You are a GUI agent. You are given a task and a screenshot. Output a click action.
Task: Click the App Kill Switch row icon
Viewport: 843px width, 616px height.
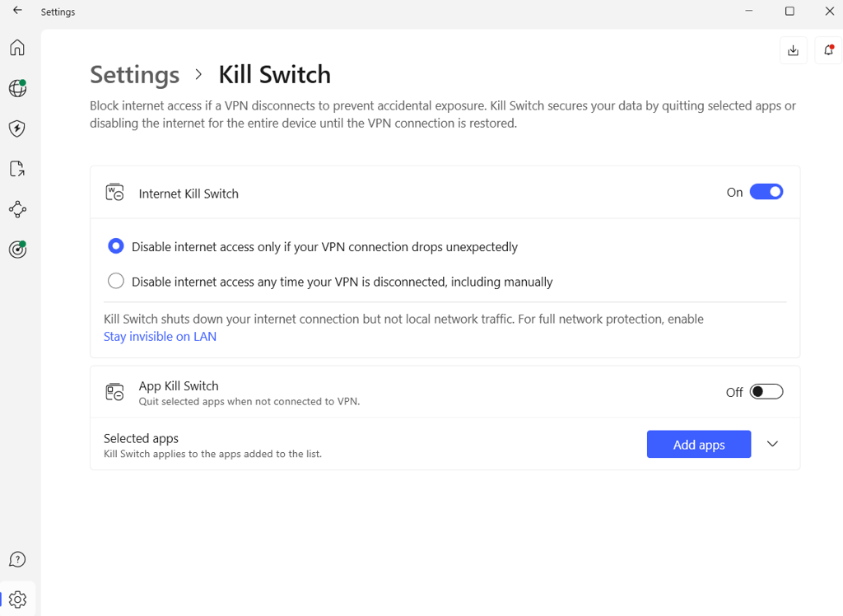pos(114,392)
